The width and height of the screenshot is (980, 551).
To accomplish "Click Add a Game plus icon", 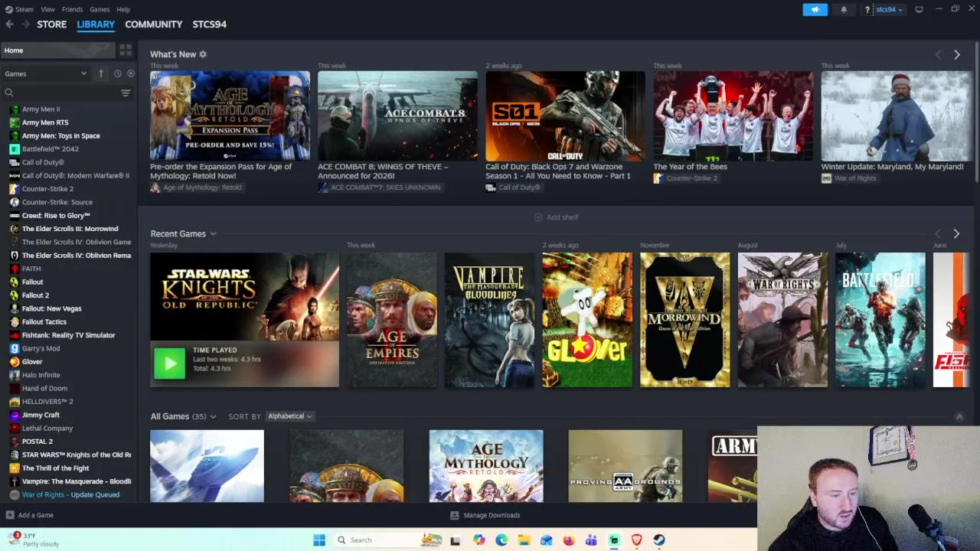I will 10,515.
